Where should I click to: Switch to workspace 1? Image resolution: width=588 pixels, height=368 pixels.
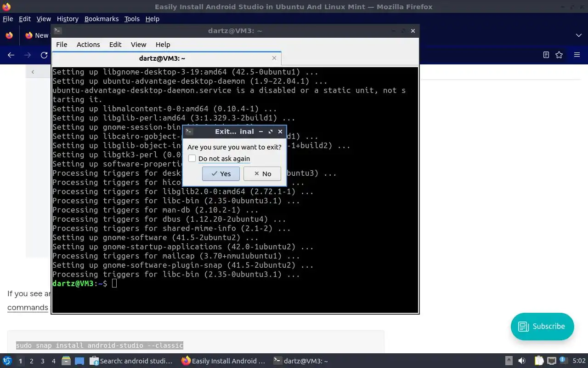[20, 361]
